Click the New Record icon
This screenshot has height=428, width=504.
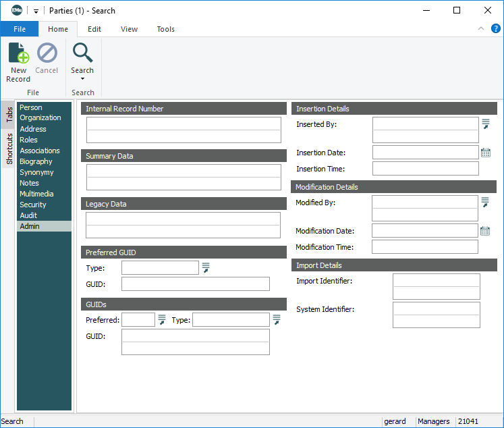pos(18,54)
